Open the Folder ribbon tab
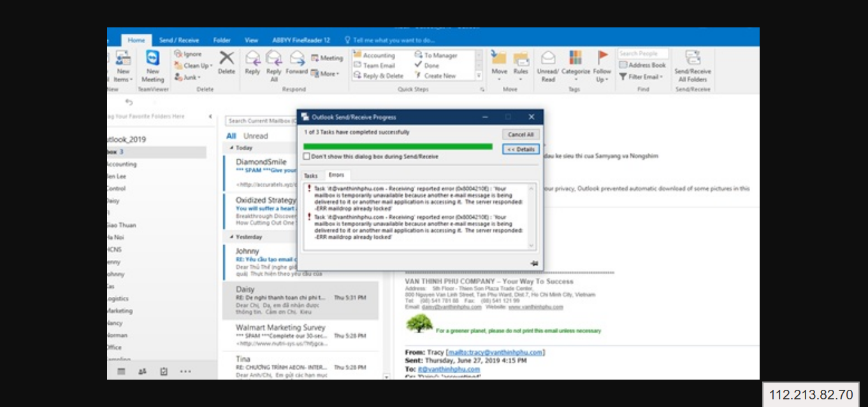868x407 pixels. click(222, 40)
